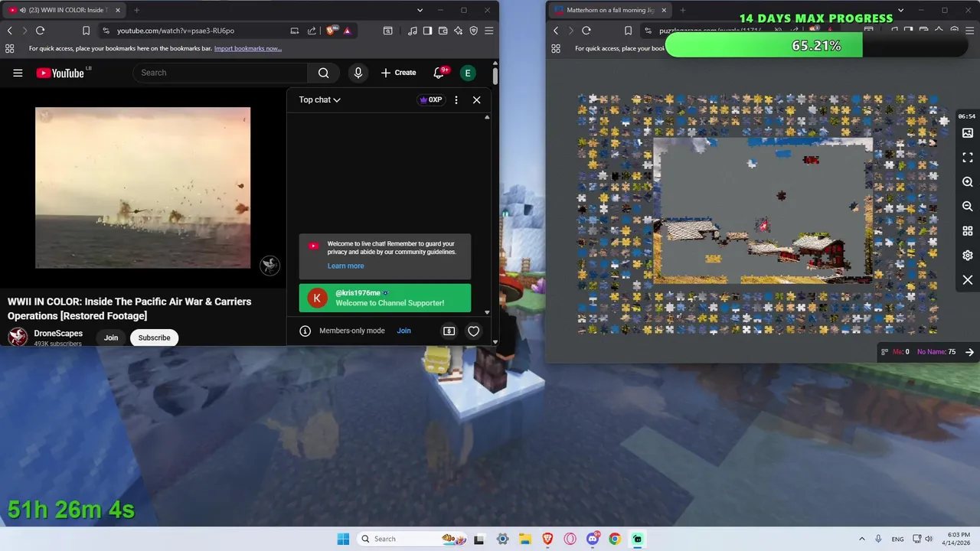Open the music note playlist icon

coord(413,31)
